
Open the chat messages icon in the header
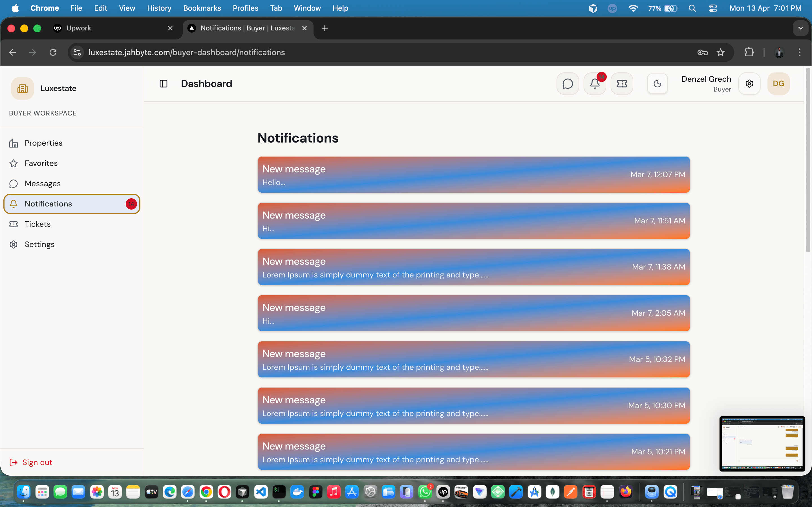[x=568, y=83]
